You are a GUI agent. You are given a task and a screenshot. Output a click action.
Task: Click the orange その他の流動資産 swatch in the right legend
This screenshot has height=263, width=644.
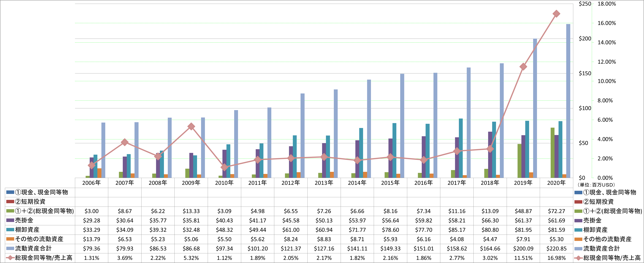(578, 239)
